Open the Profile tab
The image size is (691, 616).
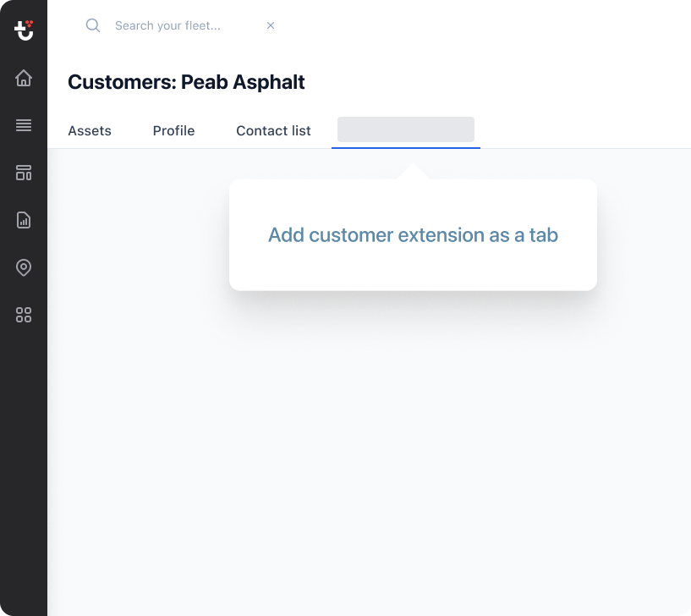[173, 131]
